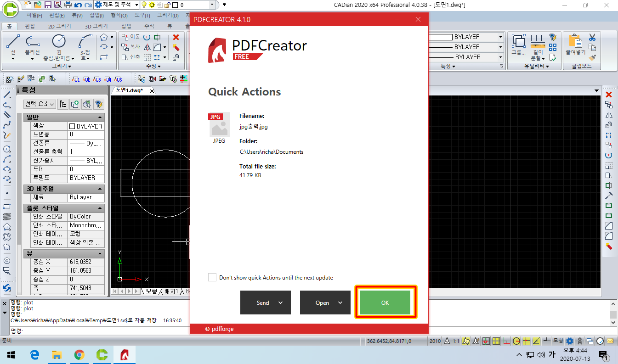Click the Mirror tool icon in Modify panel

[147, 47]
